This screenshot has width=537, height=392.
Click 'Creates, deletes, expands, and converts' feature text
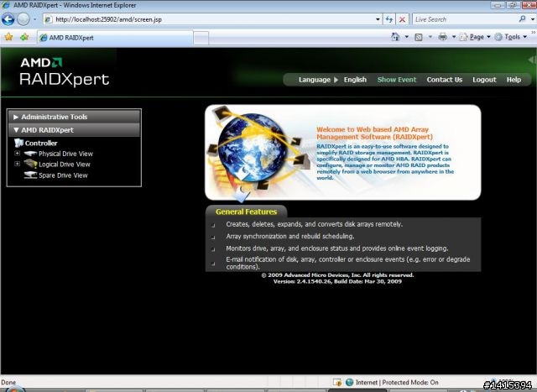(x=314, y=224)
